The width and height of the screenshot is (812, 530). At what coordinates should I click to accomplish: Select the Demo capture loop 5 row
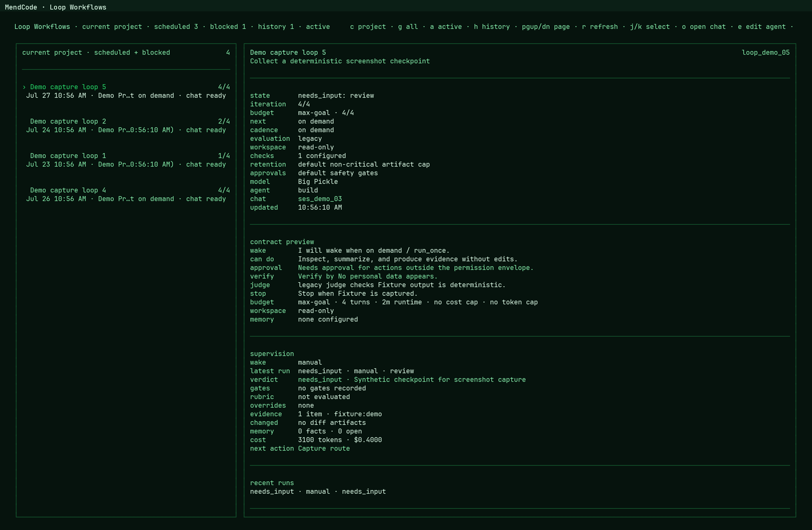[126, 91]
